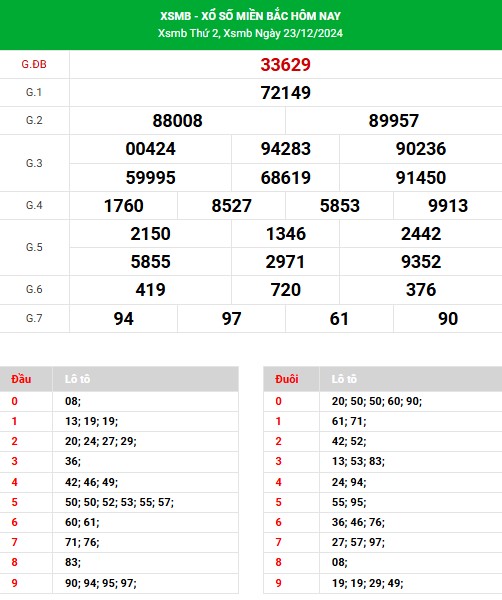Select Đuôi row 0 loto list
Screen dimensions: 502x600
[x=377, y=401]
